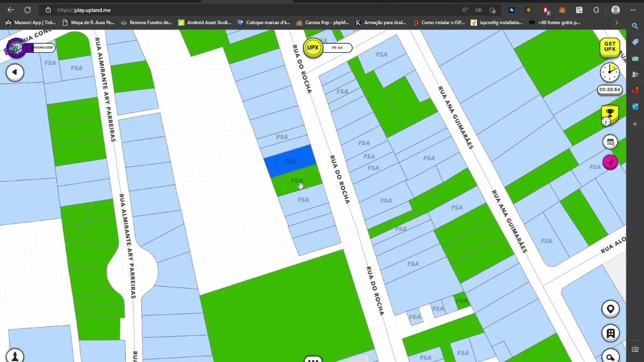Open the player avatar profile badge
This screenshot has width=644, height=362.
16,48
